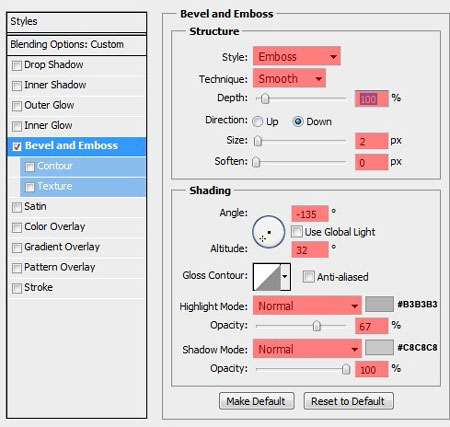This screenshot has width=450, height=427.
Task: Tick the Anti-aliased checkbox
Action: [x=309, y=276]
